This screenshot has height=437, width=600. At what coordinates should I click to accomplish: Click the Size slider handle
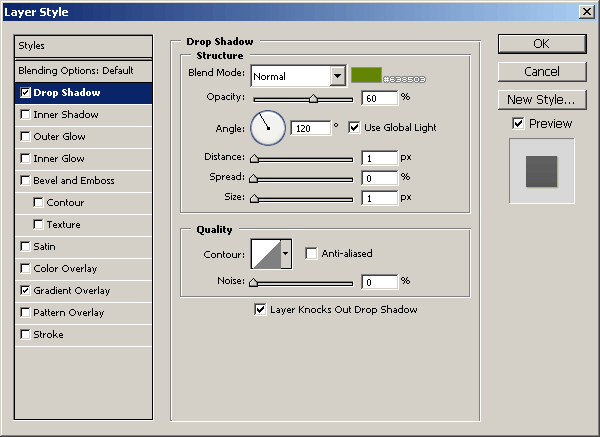[254, 199]
